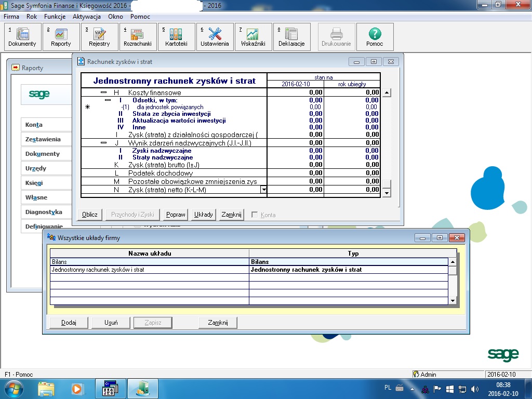The width and height of the screenshot is (532, 399).
Task: Select Księgi in the Raporty sidebar
Action: point(46,183)
